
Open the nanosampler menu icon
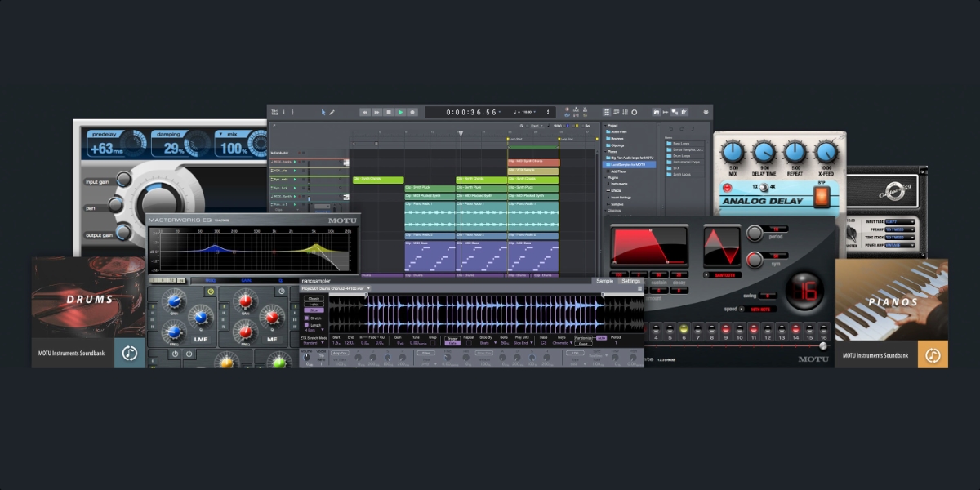[640, 288]
